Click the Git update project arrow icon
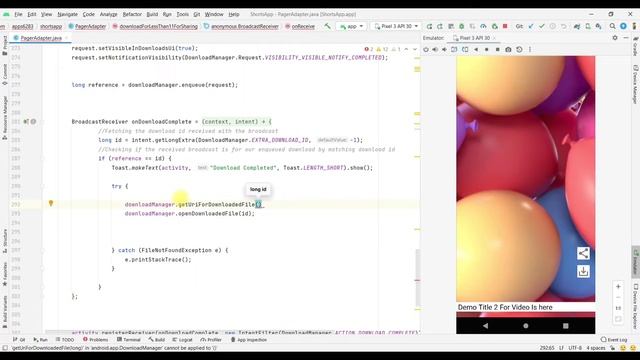Viewport: 640px width, 360px height. (531, 26)
